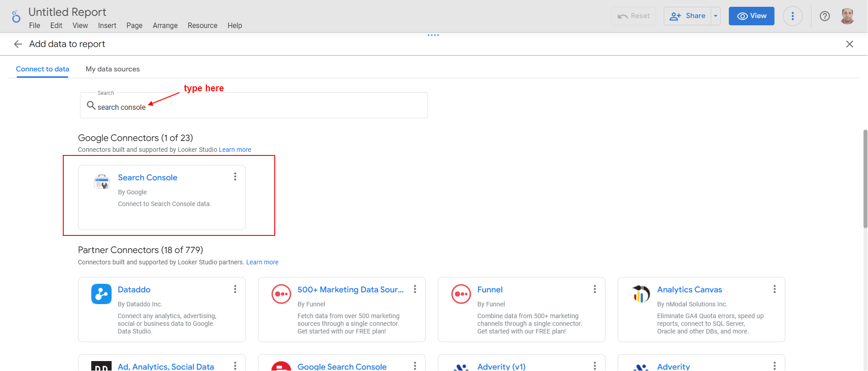
Task: Open the Dataddo card's three-dot menu
Action: (x=235, y=289)
